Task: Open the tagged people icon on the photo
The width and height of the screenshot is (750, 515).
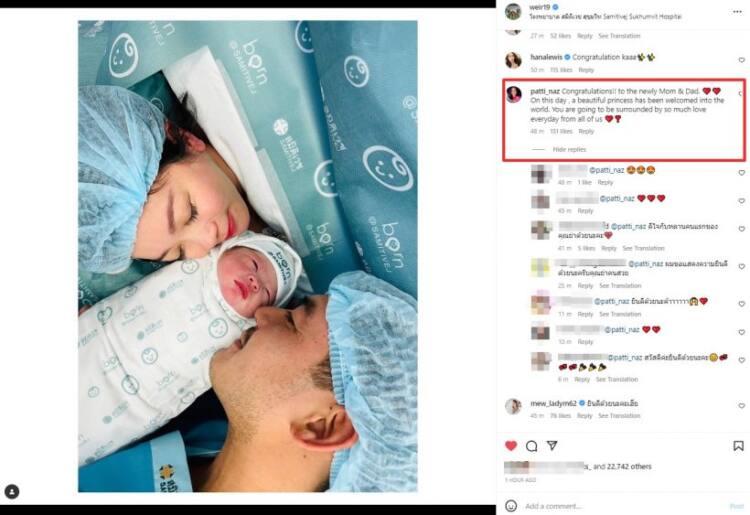Action: [12, 492]
